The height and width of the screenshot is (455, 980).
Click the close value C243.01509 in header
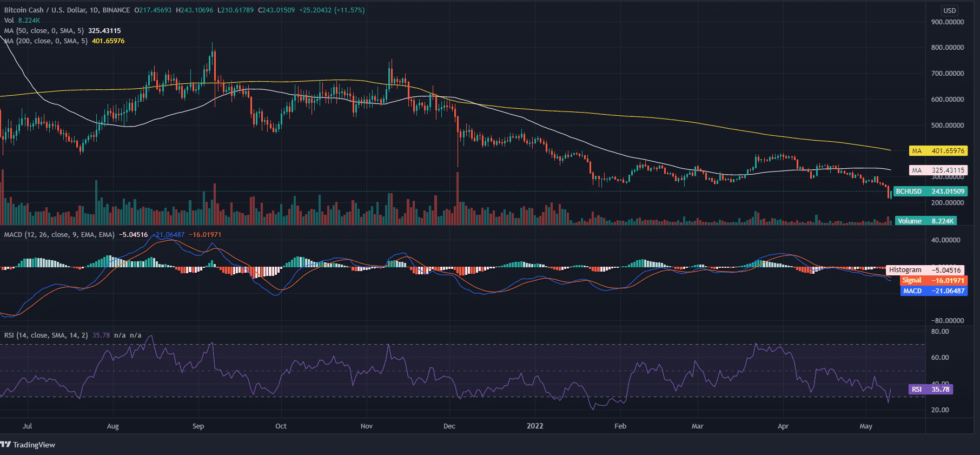(x=276, y=10)
